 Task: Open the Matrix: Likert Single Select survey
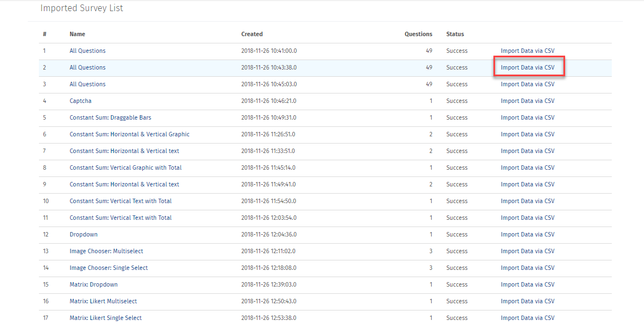point(105,318)
